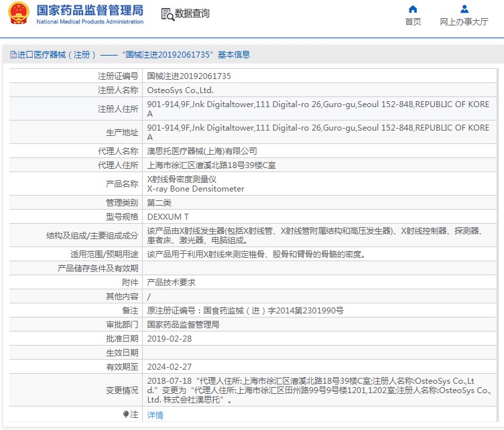This screenshot has height=430, width=504.
Task: Select expiry date 2024-02-27
Action: [x=170, y=367]
